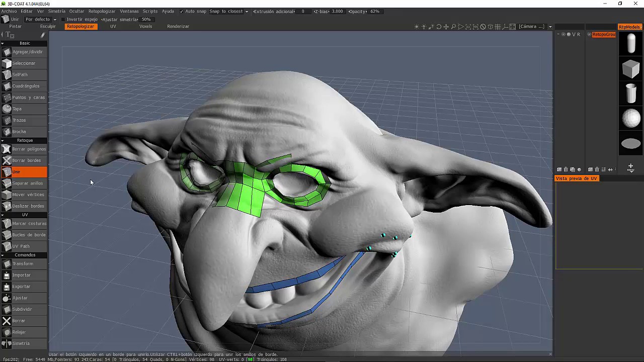
Task: Switch to the Voxels room tab
Action: (145, 26)
